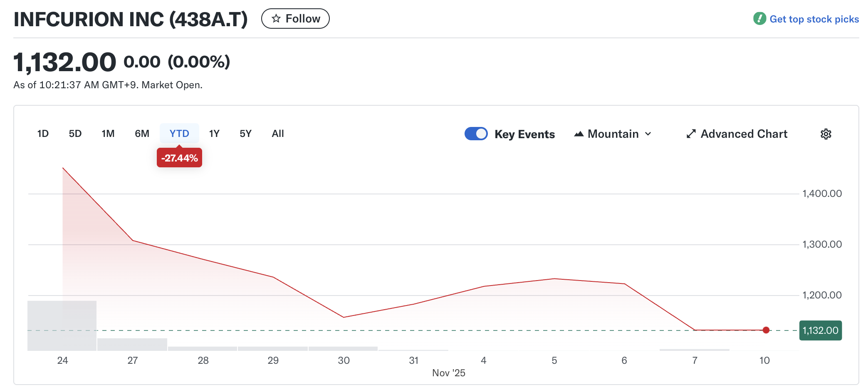Select the 5D time range tab
868x390 pixels.
click(75, 134)
